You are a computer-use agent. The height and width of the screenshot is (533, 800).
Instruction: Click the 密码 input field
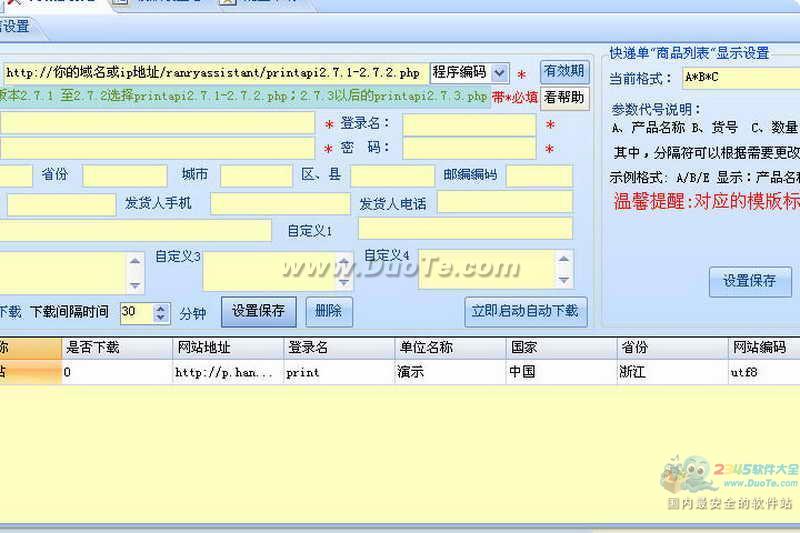(x=469, y=148)
